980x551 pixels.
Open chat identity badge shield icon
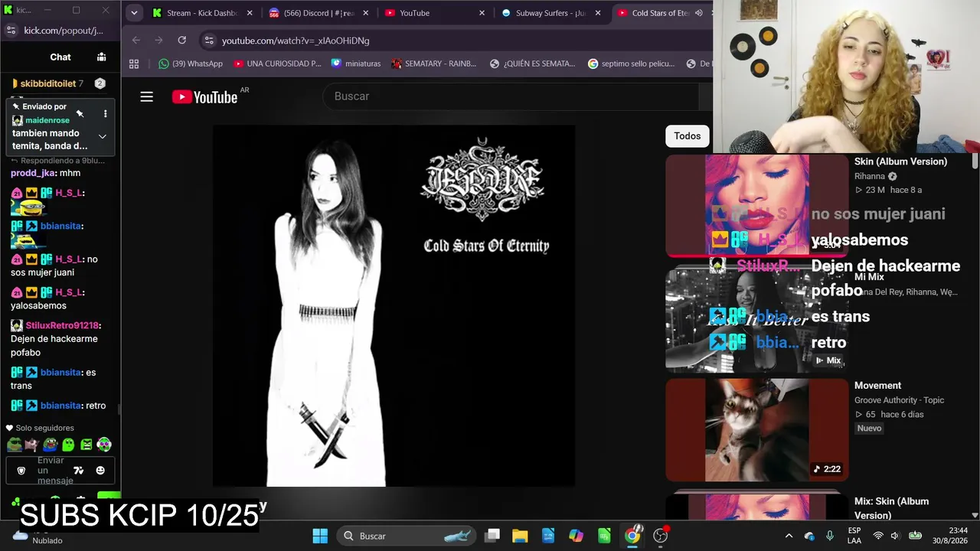click(x=21, y=471)
